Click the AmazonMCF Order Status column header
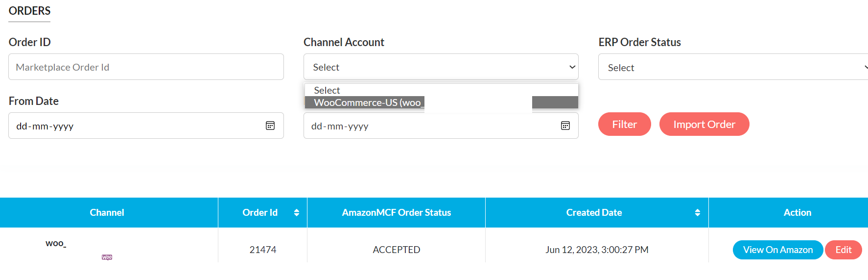 (396, 212)
